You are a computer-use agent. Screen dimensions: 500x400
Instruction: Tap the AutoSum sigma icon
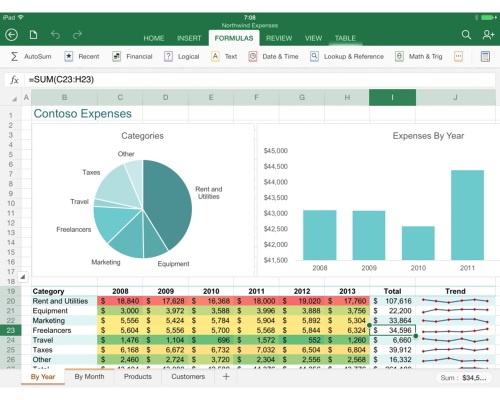[14, 56]
